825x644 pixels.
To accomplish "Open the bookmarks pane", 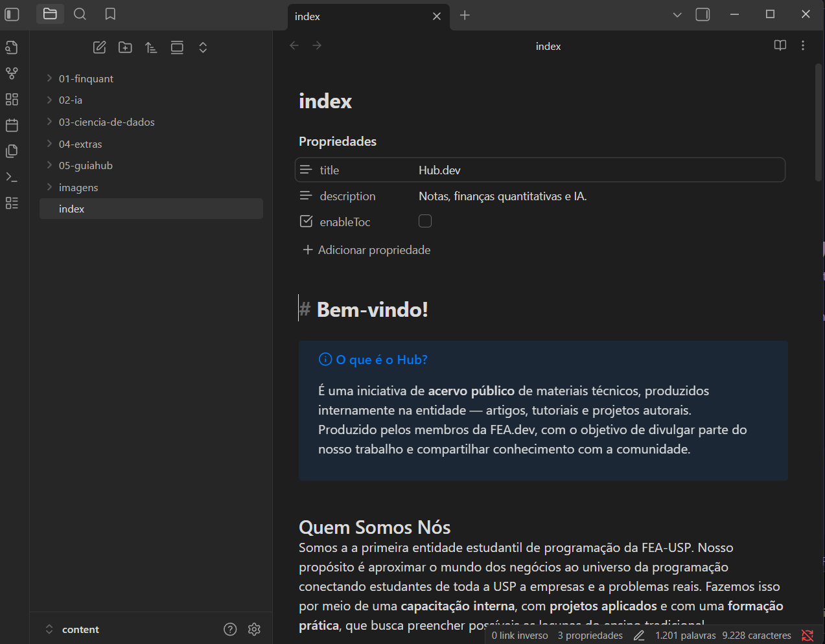I will (110, 14).
